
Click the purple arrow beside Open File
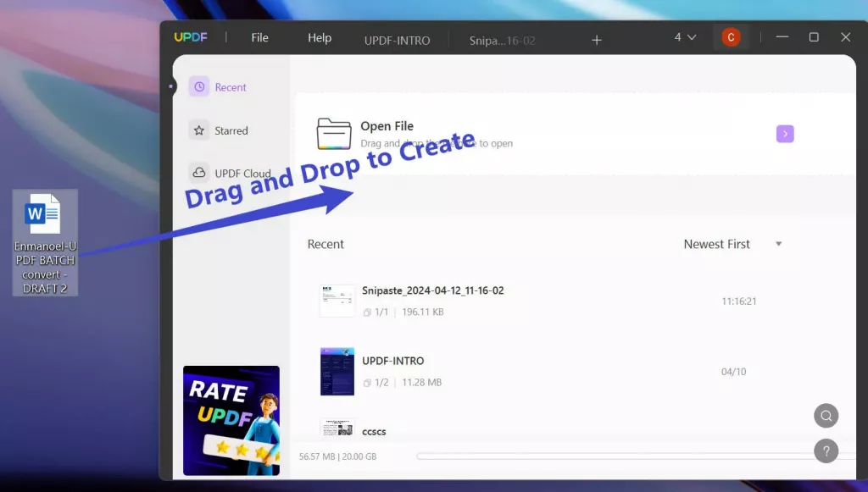(785, 134)
